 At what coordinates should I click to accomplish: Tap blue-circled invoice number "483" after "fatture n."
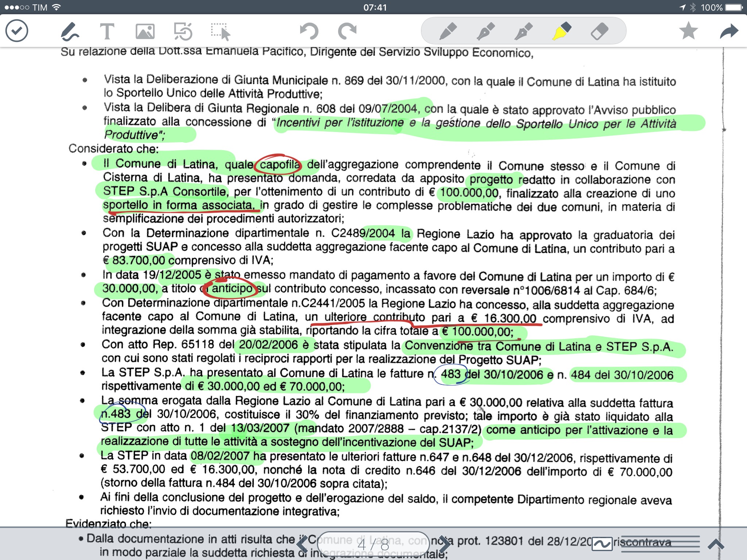[x=451, y=374]
